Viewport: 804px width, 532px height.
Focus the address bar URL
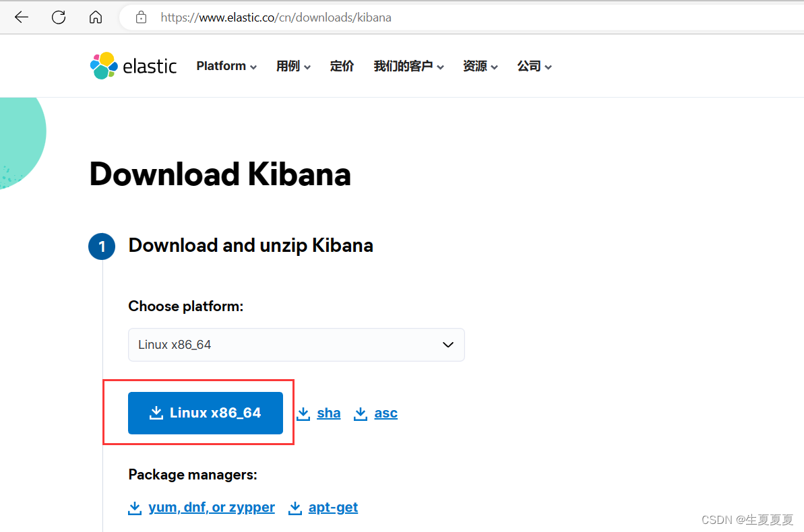click(x=276, y=18)
